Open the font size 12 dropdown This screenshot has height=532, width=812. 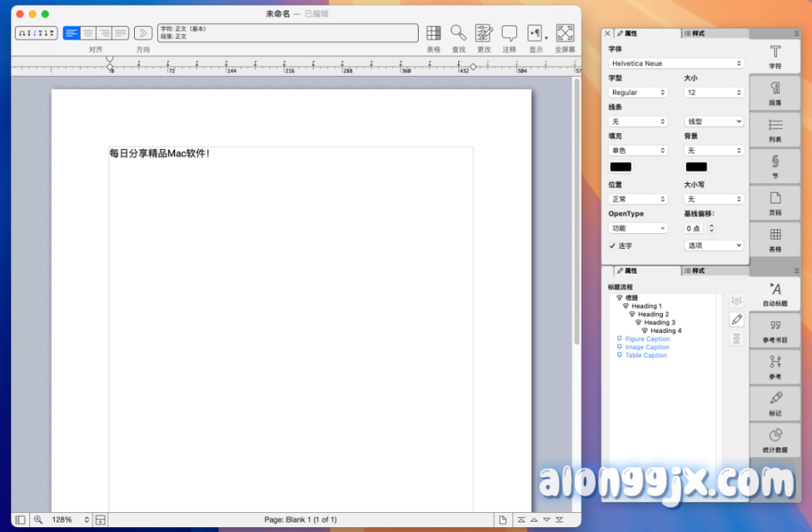pyautogui.click(x=714, y=93)
